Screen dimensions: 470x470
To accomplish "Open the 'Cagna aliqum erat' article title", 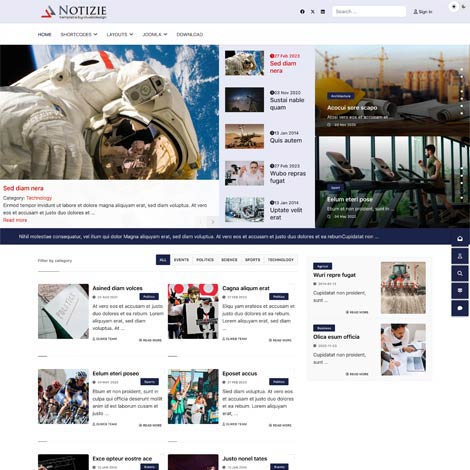I will pos(246,288).
